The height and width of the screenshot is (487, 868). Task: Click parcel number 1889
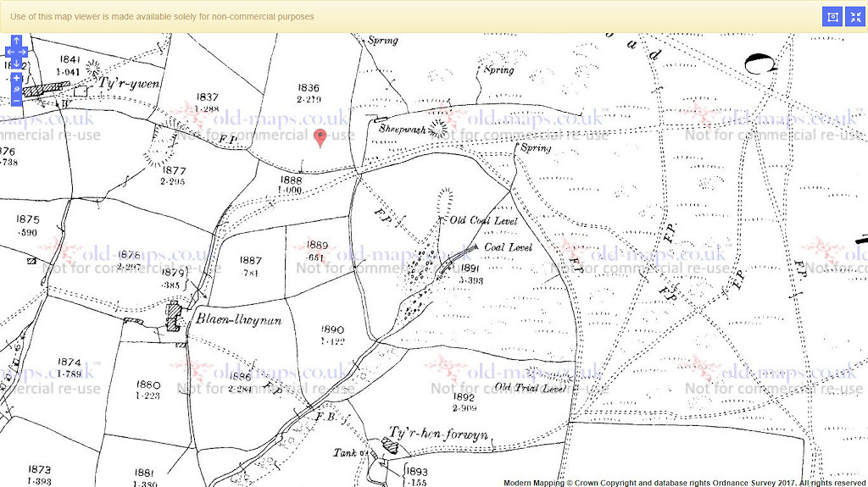(x=317, y=245)
